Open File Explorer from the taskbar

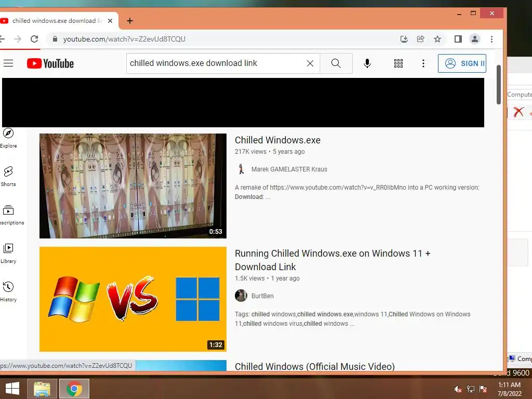click(42, 389)
